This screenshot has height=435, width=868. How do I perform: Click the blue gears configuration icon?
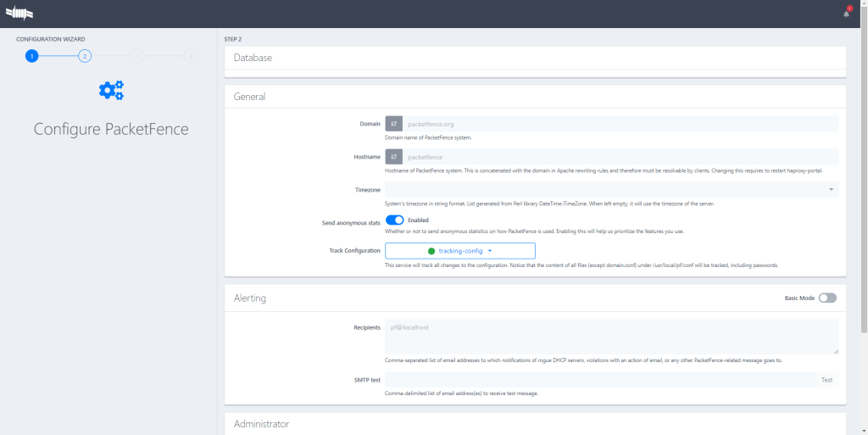pos(111,91)
